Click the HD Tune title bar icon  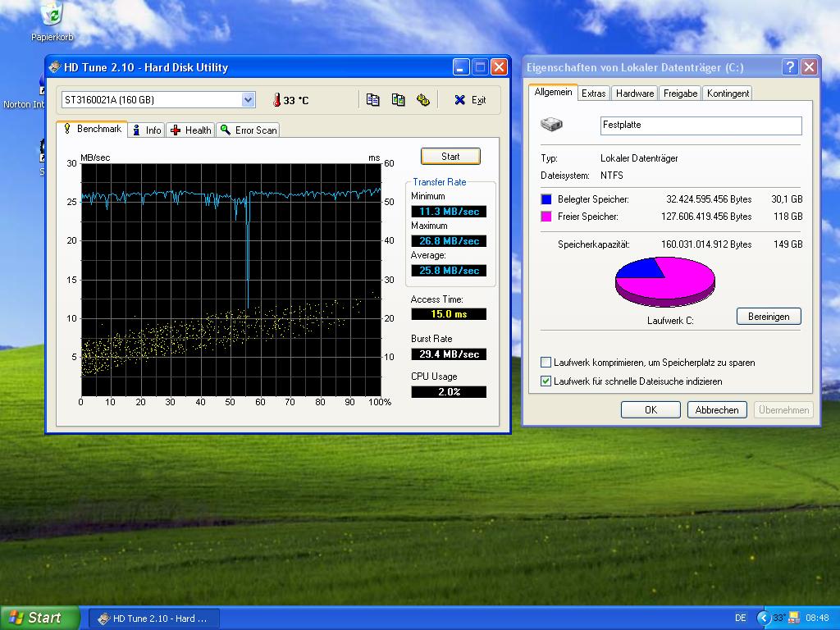55,67
